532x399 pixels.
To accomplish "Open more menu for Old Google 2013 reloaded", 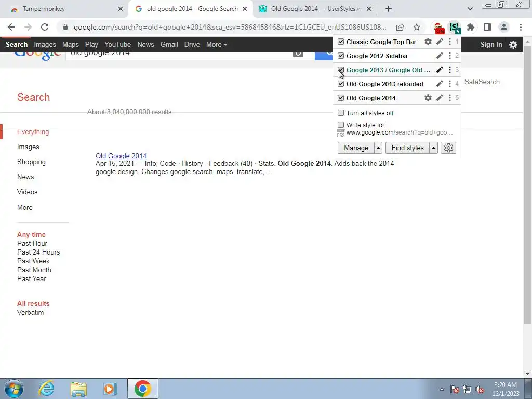I will pos(450,84).
